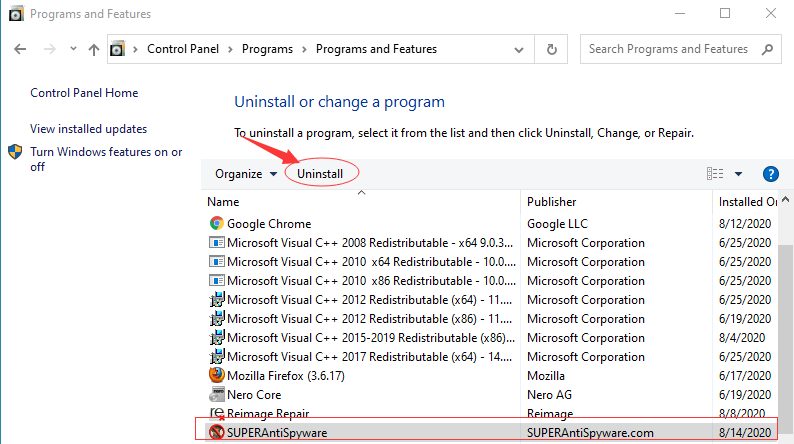Click the Reimage Repair icon
The height and width of the screenshot is (444, 794).
coord(217,414)
